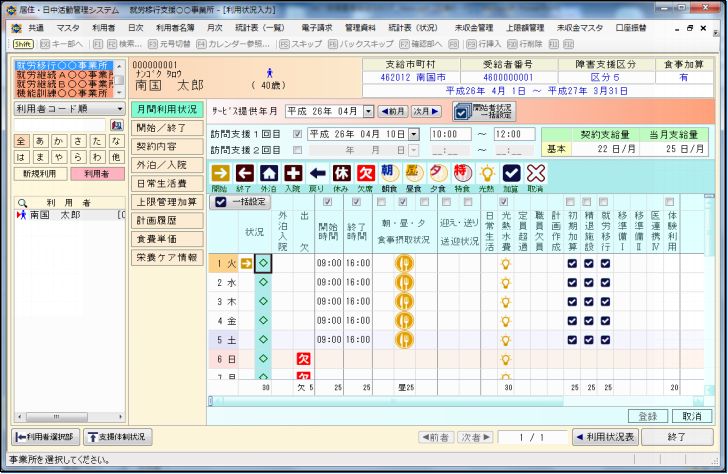Click the 欠席 (absence) icon

(x=365, y=172)
